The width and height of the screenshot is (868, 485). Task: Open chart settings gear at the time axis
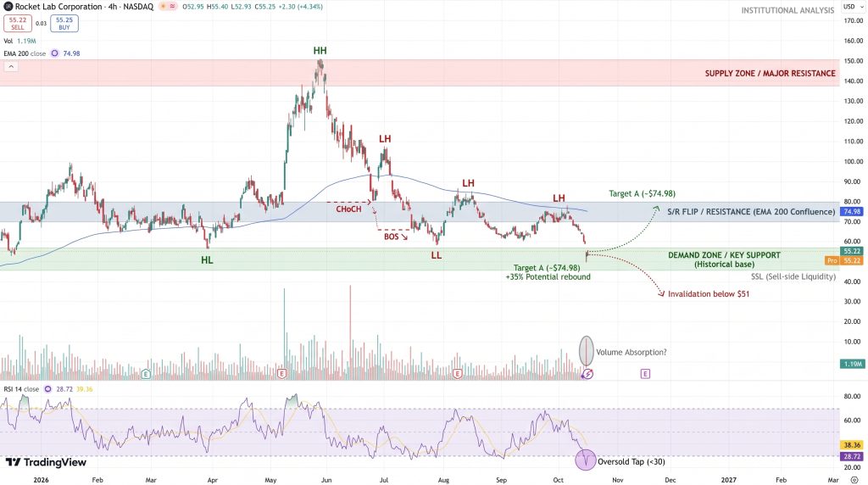[x=854, y=480]
